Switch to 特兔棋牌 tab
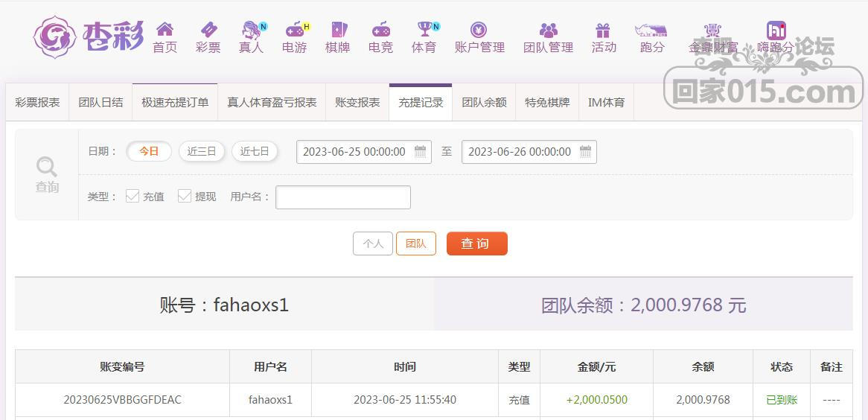Image resolution: width=868 pixels, height=420 pixels. point(547,103)
